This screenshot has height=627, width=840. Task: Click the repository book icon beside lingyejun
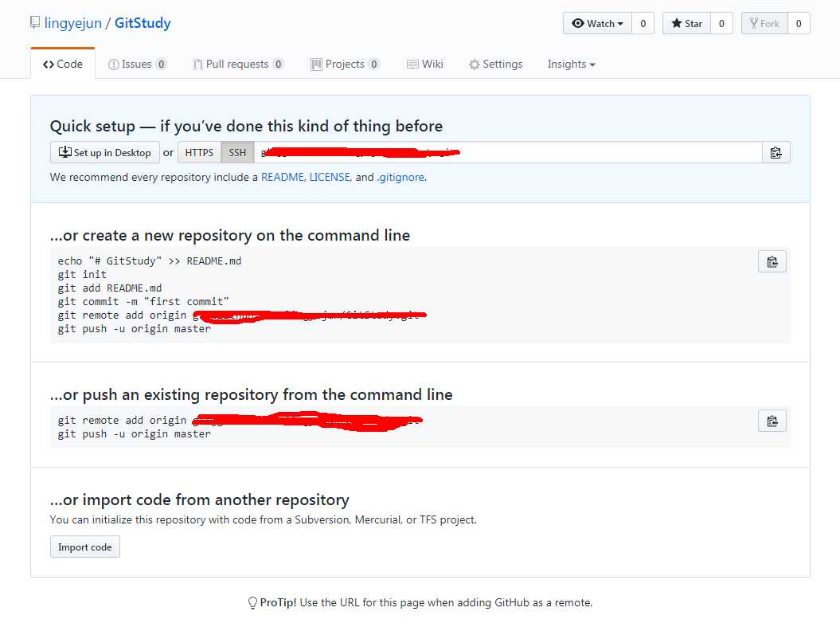coord(35,22)
